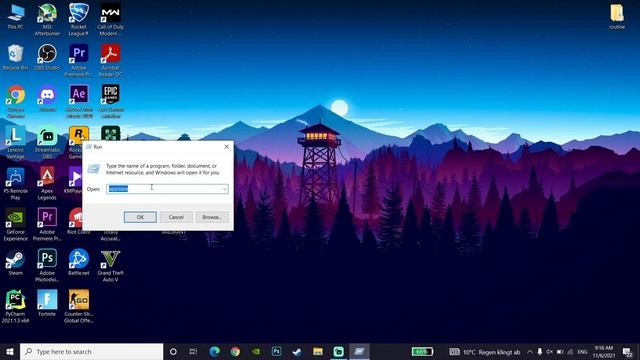Open Steam from the taskbar
The image size is (640, 360).
297,351
